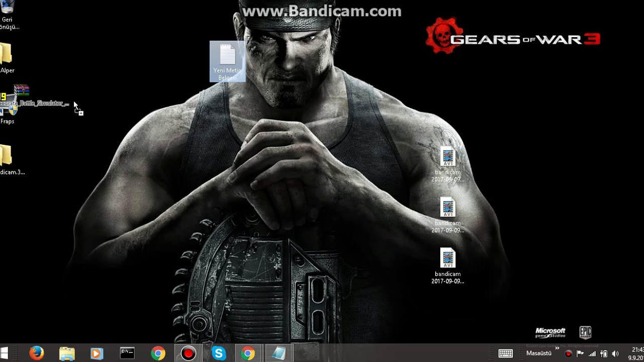Open the Geri Dönüşüm recycle bin icon
The image size is (644, 362).
click(x=8, y=15)
